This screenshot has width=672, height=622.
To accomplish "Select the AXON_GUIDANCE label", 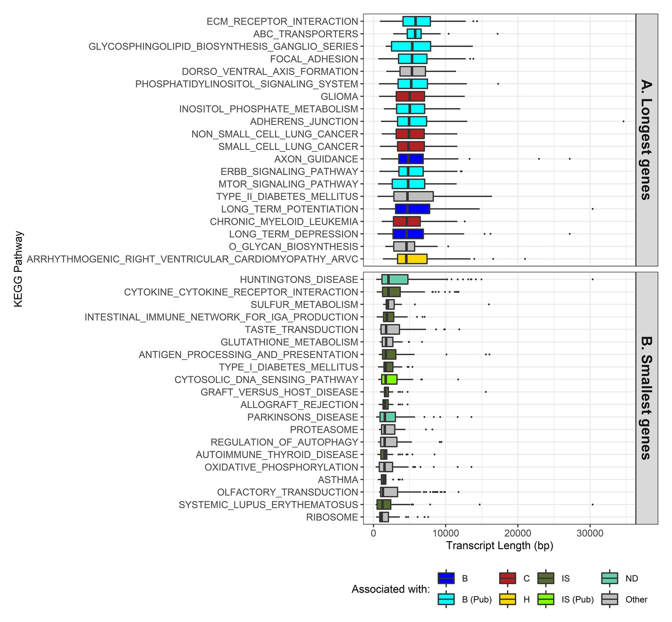I will (x=316, y=159).
